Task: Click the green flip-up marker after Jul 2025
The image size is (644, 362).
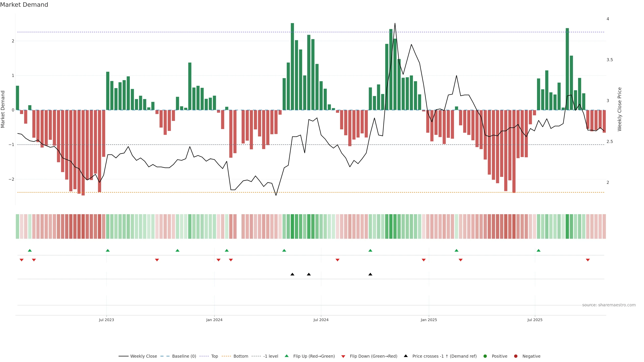Action: (539, 250)
